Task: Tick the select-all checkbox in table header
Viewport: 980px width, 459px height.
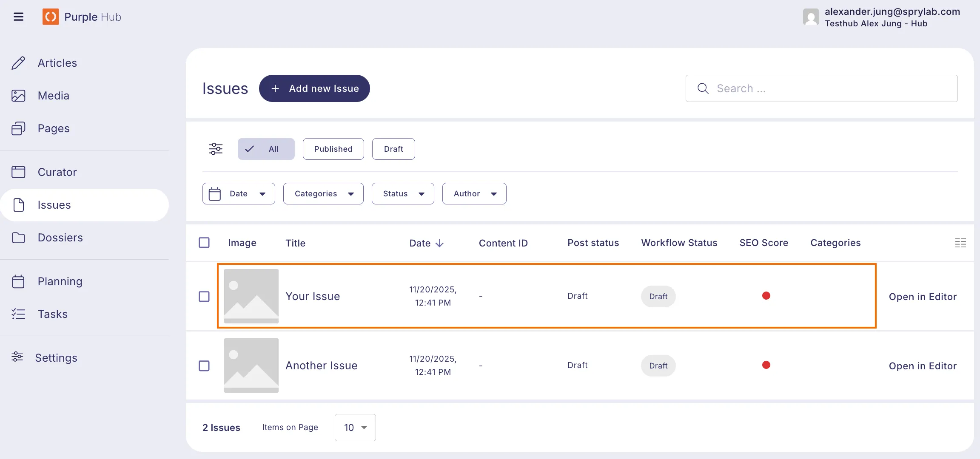Action: 204,243
